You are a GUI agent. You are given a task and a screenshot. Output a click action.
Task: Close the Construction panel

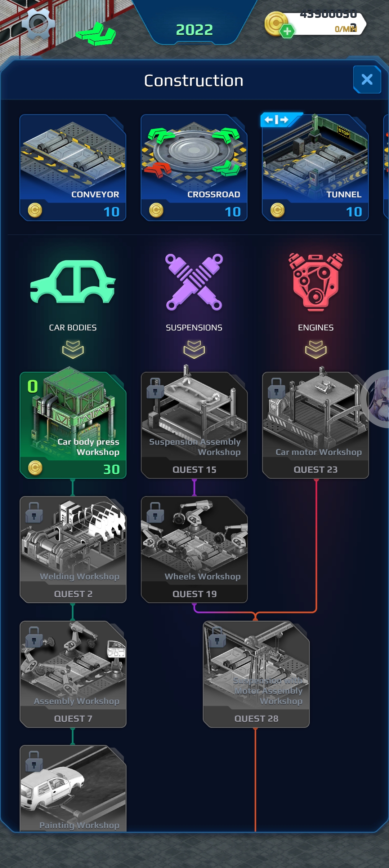[x=367, y=79]
